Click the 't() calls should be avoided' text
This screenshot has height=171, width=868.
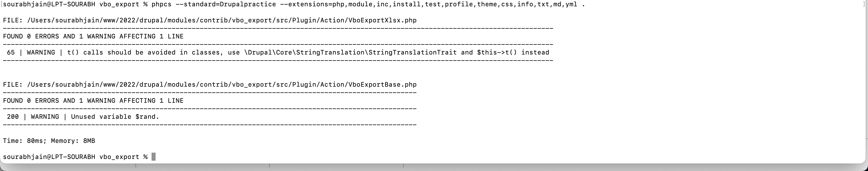click(122, 53)
